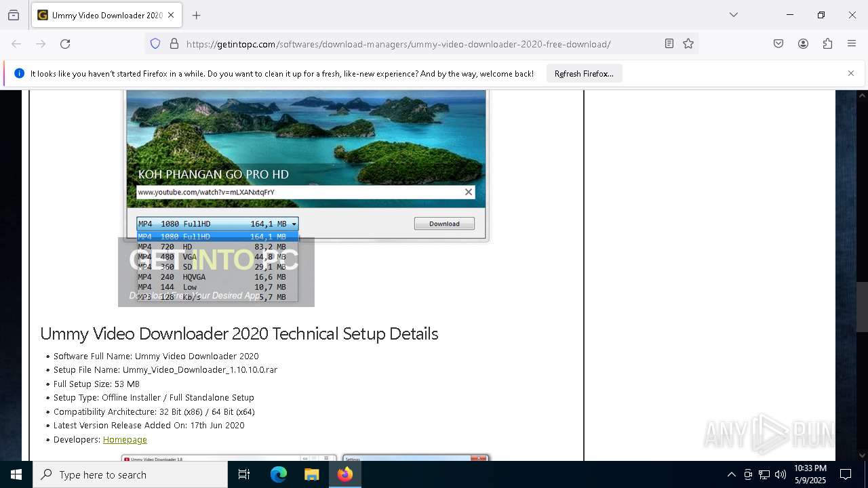Launch Microsoft Edge from the taskbar
868x488 pixels.
point(279,474)
